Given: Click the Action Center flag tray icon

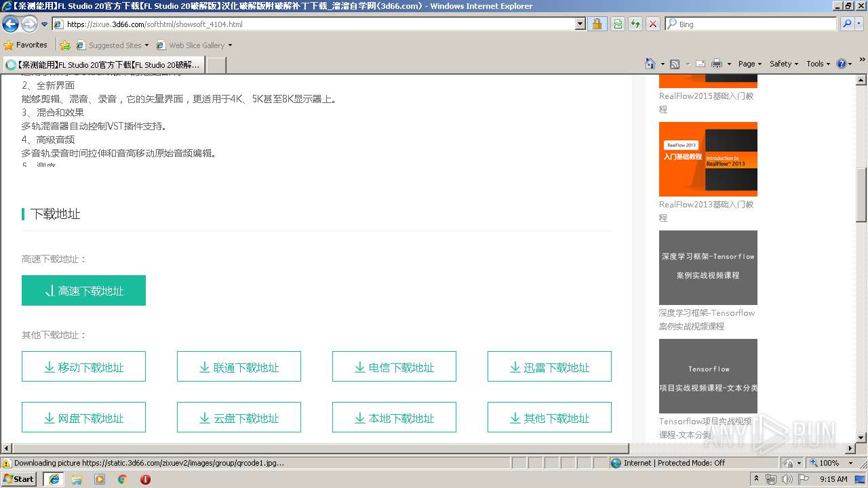Looking at the screenshot, I should 804,479.
